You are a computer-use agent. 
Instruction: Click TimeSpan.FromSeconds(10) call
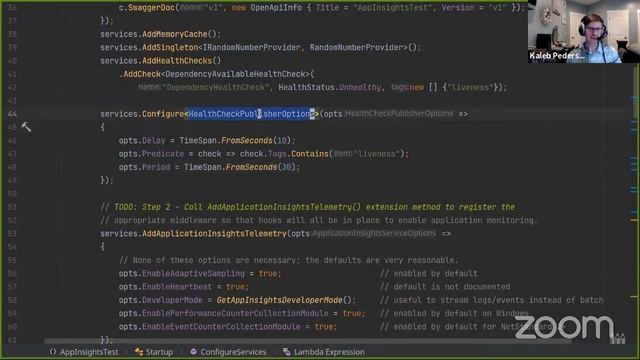coord(235,140)
